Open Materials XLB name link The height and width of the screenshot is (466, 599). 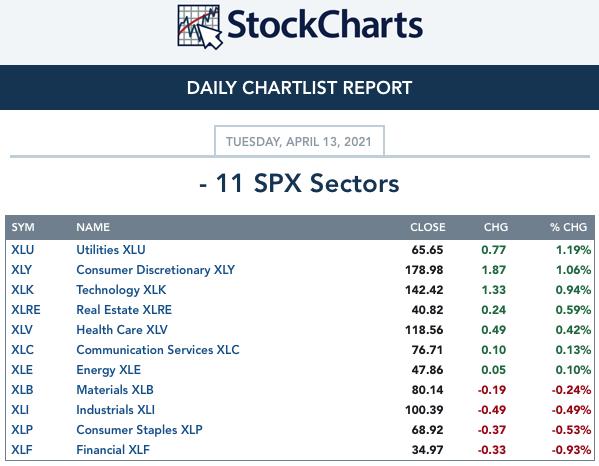click(x=115, y=390)
